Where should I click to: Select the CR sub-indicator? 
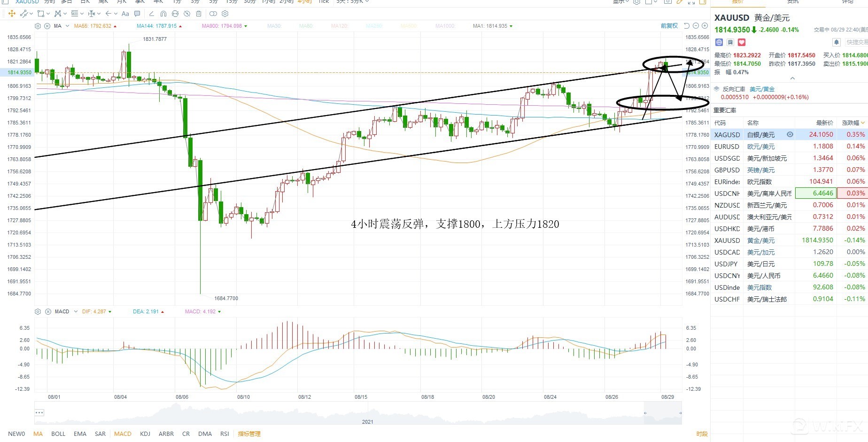186,434
